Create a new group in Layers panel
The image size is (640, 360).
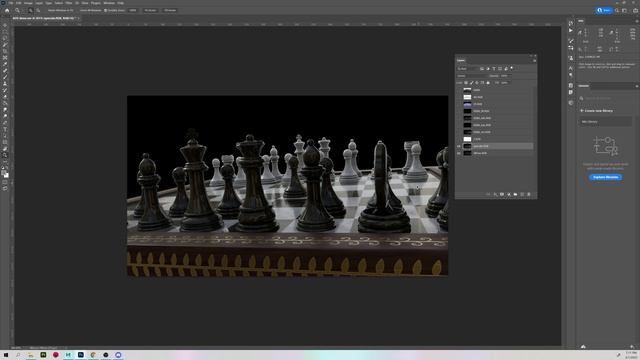pyautogui.click(x=515, y=195)
